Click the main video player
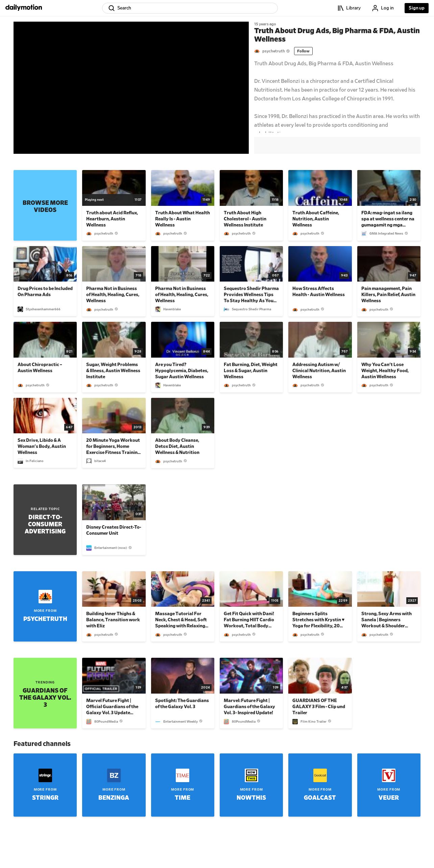This screenshot has width=434, height=868. pyautogui.click(x=131, y=88)
